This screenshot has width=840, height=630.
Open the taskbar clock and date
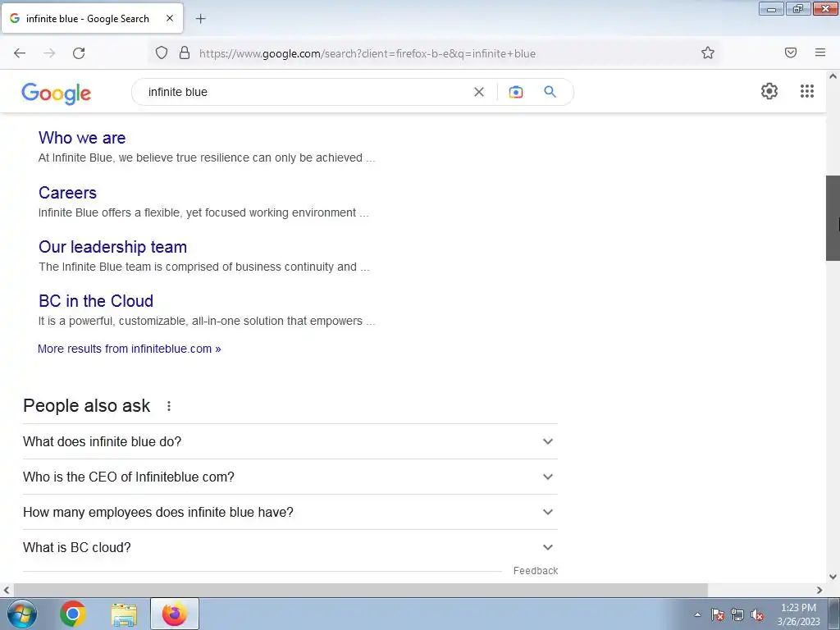[x=798, y=614]
